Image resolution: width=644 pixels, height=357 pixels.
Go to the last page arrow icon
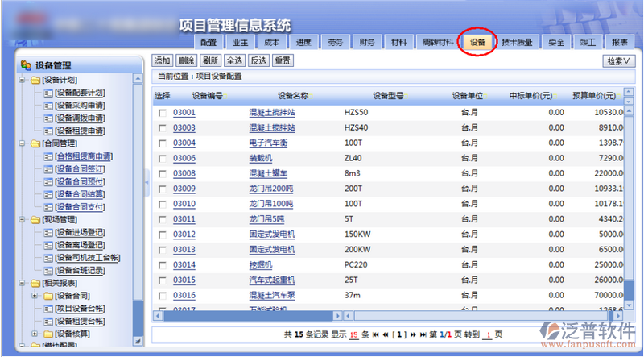(x=422, y=334)
